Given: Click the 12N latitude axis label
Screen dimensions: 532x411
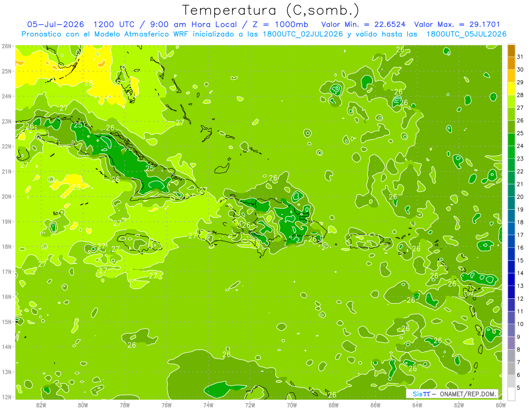Looking at the screenshot, I should [x=6, y=397].
